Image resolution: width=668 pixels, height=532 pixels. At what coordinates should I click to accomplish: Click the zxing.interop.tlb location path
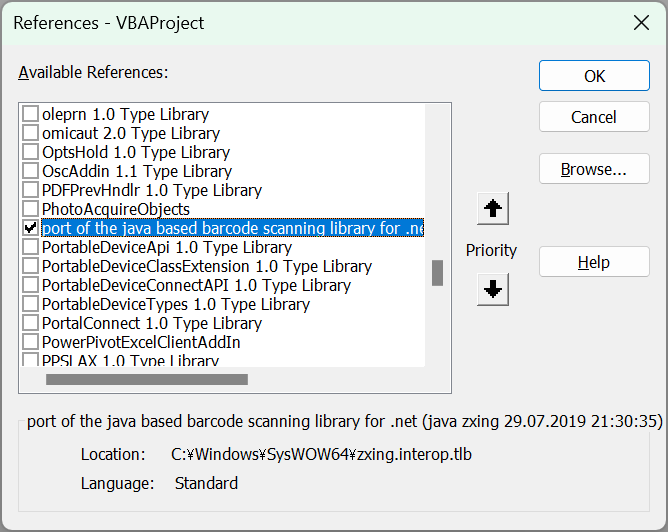[321, 454]
